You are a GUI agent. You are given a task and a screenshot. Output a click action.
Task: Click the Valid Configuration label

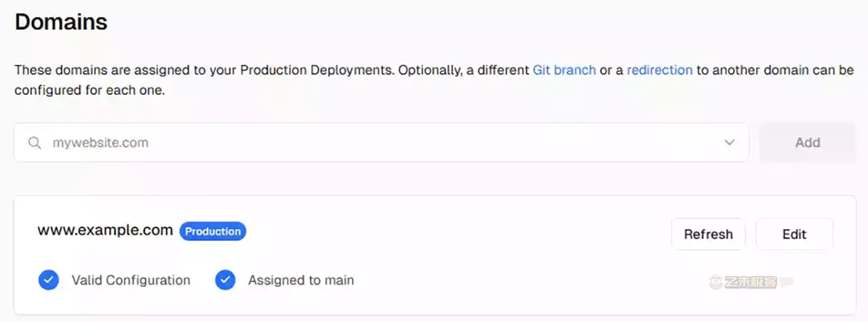[131, 280]
